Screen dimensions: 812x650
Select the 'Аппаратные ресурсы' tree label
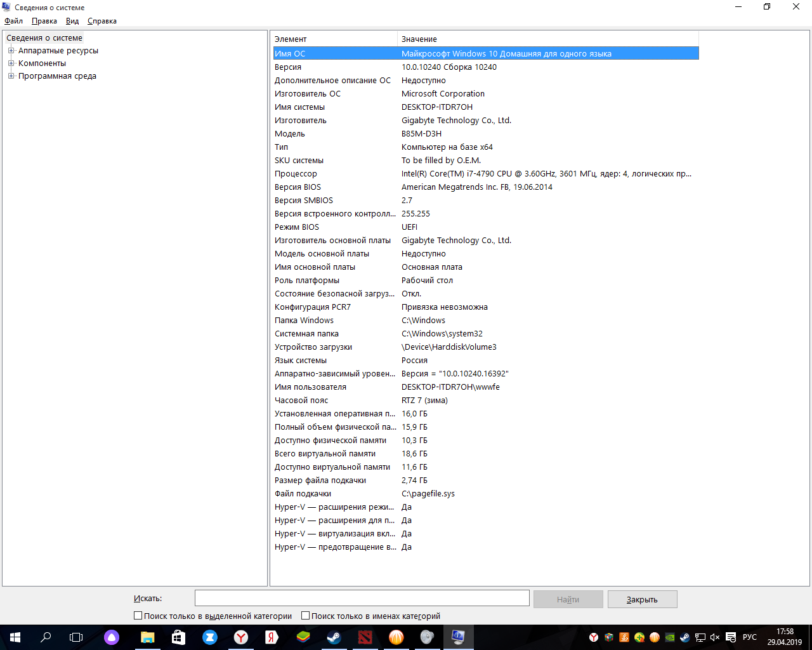pos(58,51)
